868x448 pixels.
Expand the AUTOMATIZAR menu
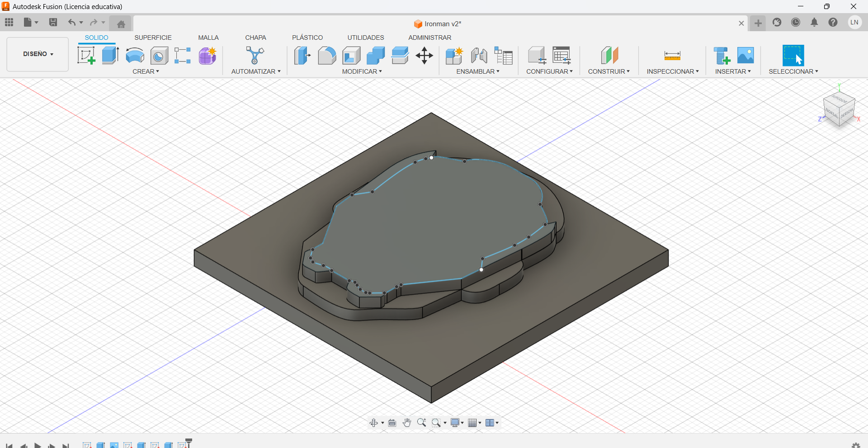[256, 71]
